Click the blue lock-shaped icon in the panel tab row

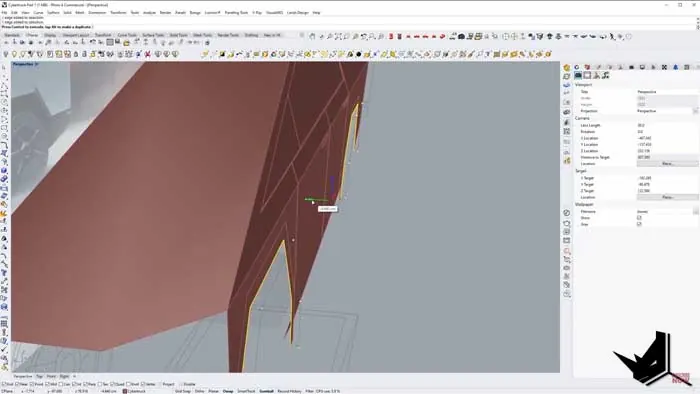675,67
